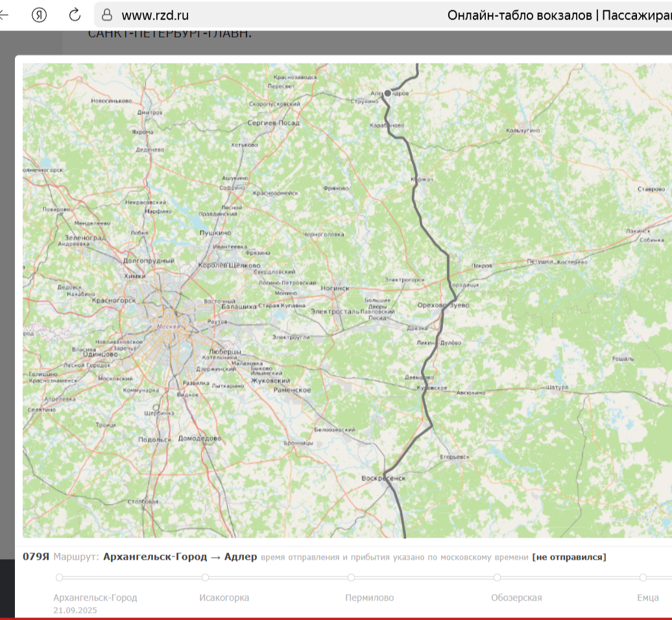Click the browser back arrow
Viewport: 672px width, 620px height.
[x=4, y=15]
